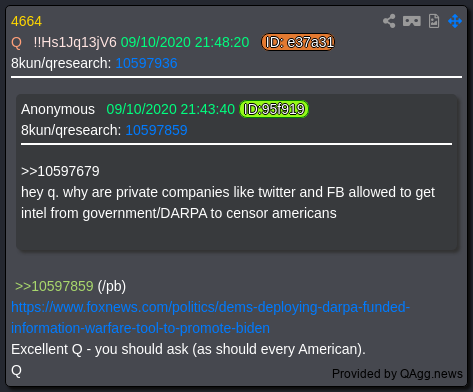Click the tripcode !!Hs1Jq13jV6
Screen dimensions: 473x392
tap(75, 42)
